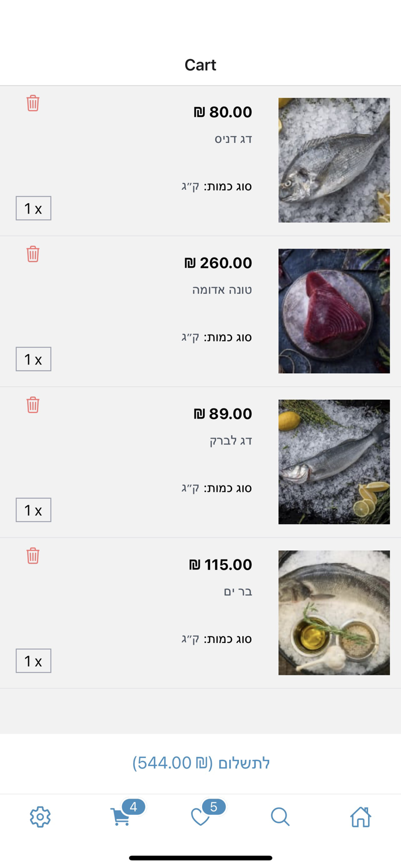
Task: Tap the checkout link לתשלום (544.00 ₪)
Action: [x=200, y=763]
